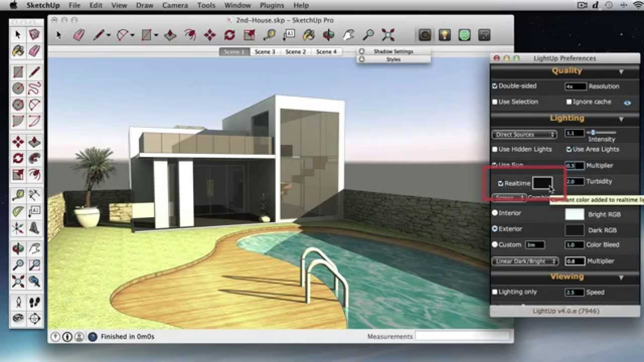Click the geo-location status bar icon
The image size is (644, 362).
(x=55, y=337)
